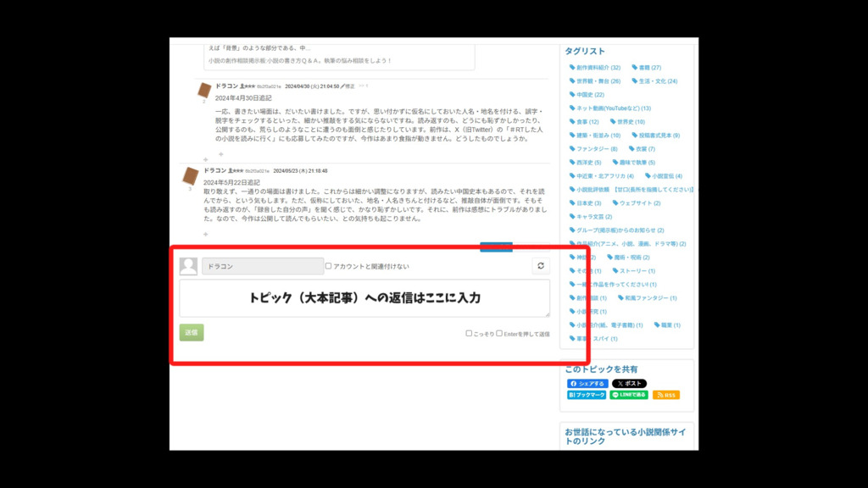Enable the Enterを押して送信 checkbox
The image size is (868, 488).
[x=499, y=334]
